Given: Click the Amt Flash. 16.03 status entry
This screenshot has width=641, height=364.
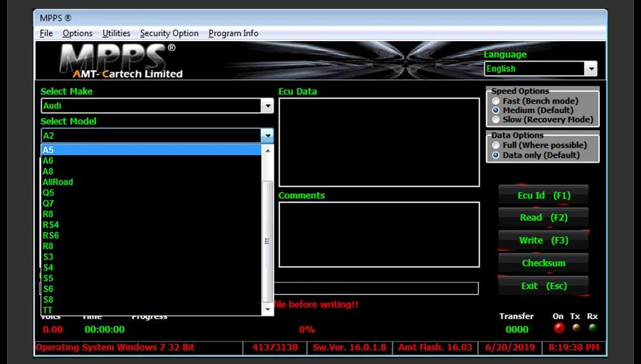Looking at the screenshot, I should tap(435, 347).
